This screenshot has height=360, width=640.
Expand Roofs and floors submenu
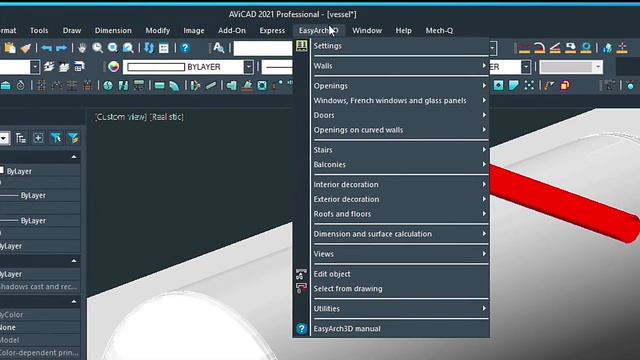(400, 214)
